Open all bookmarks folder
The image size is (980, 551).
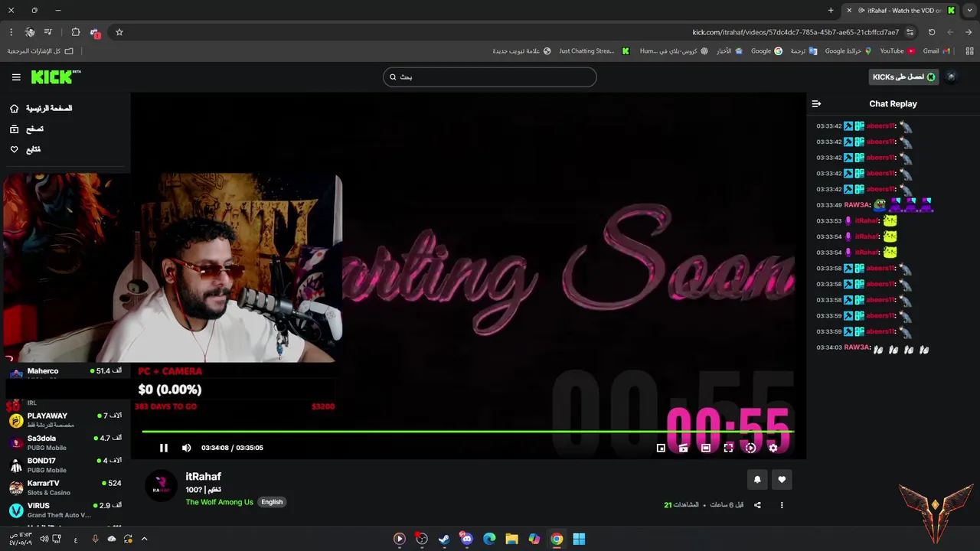(x=41, y=51)
